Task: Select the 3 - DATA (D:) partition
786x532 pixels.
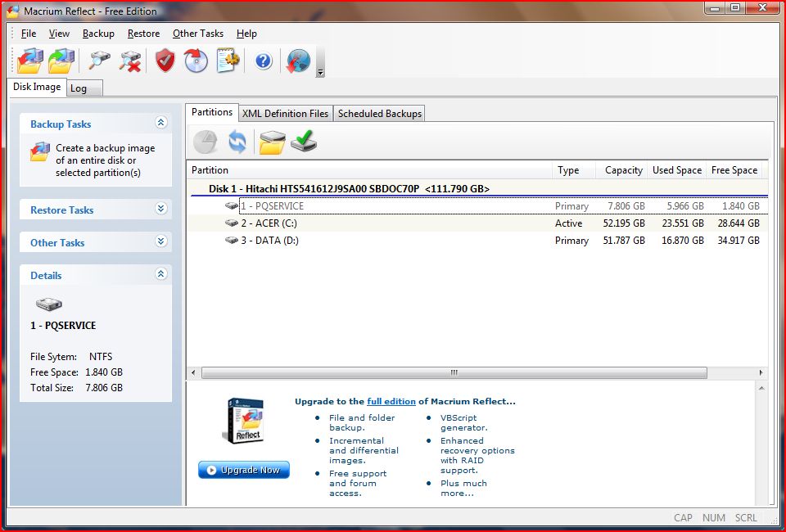Action: 477,241
